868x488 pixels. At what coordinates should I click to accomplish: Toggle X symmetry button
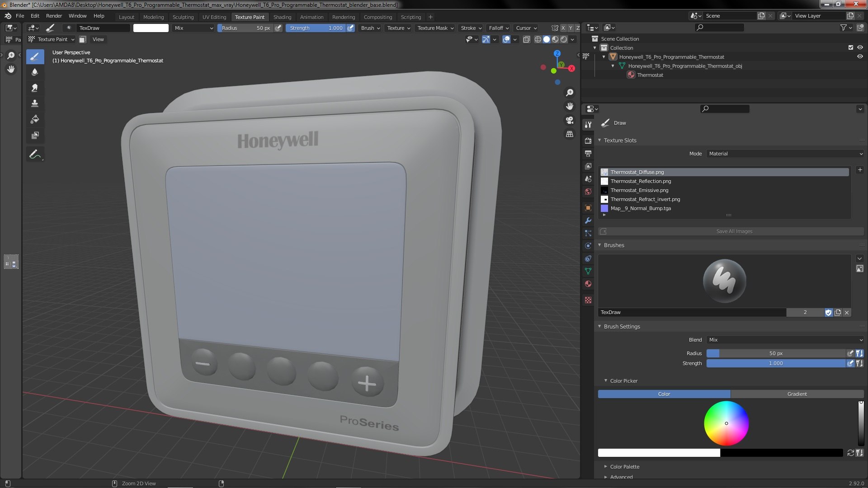coord(563,28)
